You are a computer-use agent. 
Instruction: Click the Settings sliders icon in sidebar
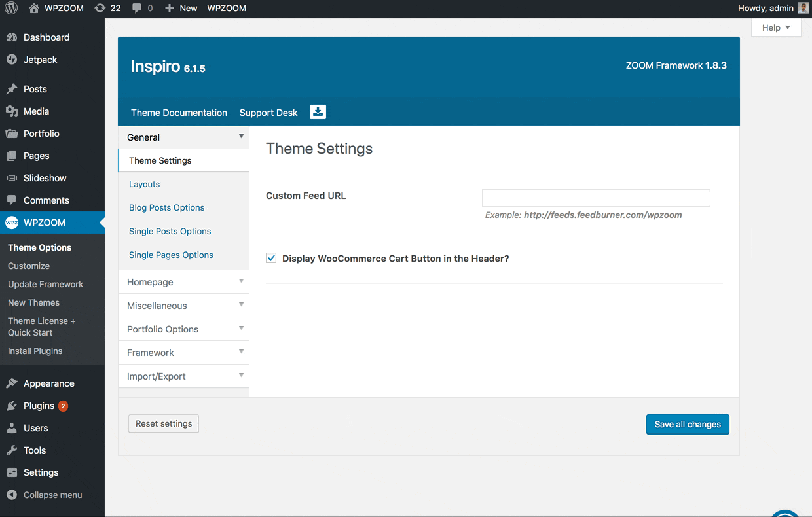[x=12, y=472]
